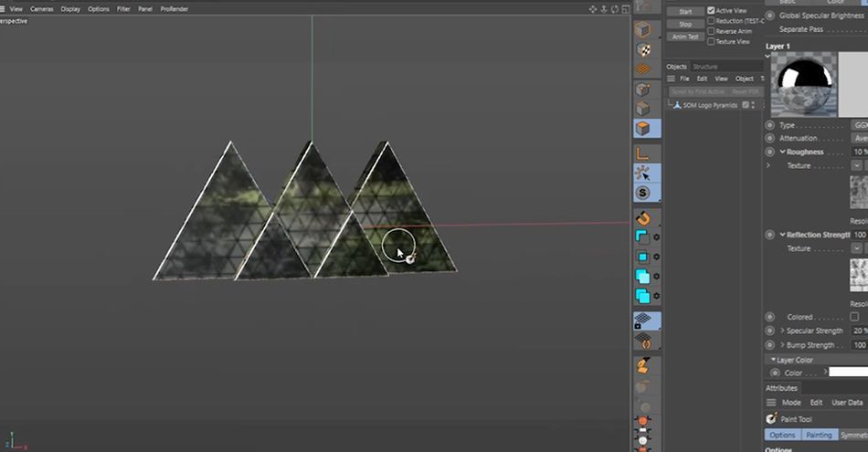Open the Objects panel hamburger menu

coord(671,79)
